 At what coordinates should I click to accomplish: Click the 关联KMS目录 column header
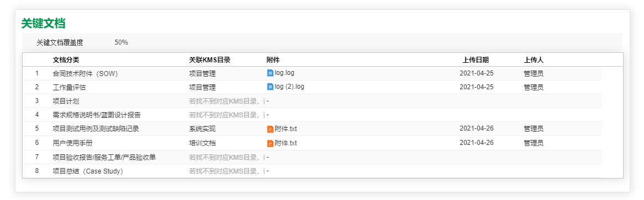click(x=209, y=60)
